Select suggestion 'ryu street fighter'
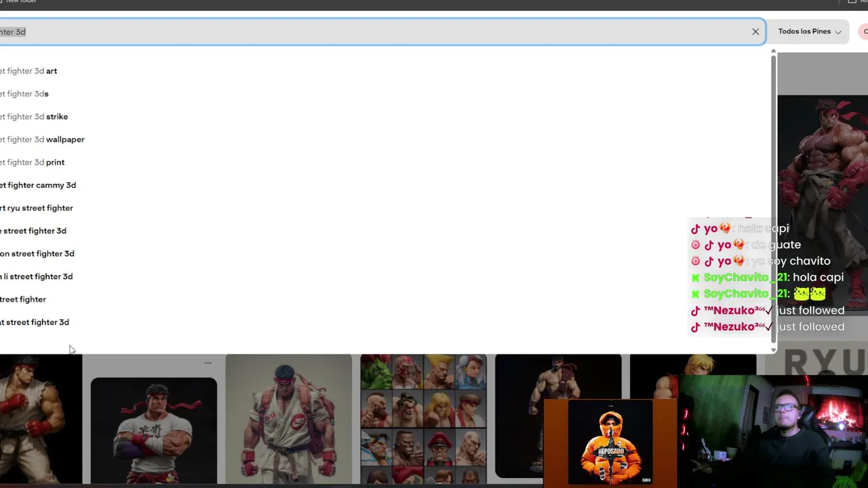The width and height of the screenshot is (868, 488). coord(37,208)
